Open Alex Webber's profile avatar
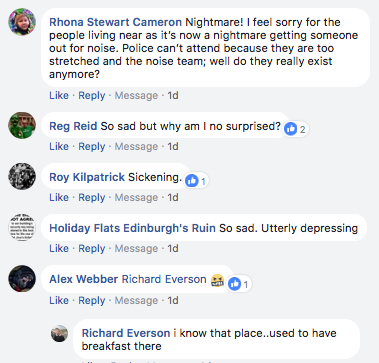 click(x=22, y=278)
